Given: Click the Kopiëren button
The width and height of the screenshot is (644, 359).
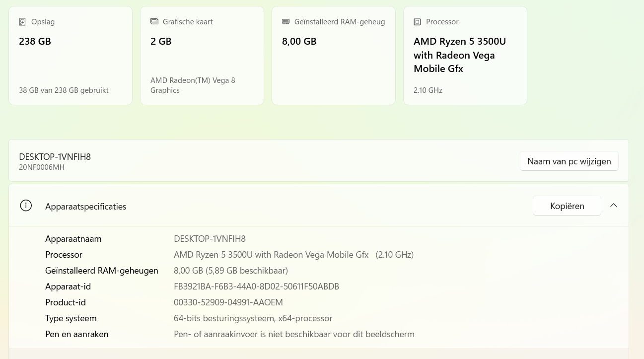Looking at the screenshot, I should [x=567, y=206].
